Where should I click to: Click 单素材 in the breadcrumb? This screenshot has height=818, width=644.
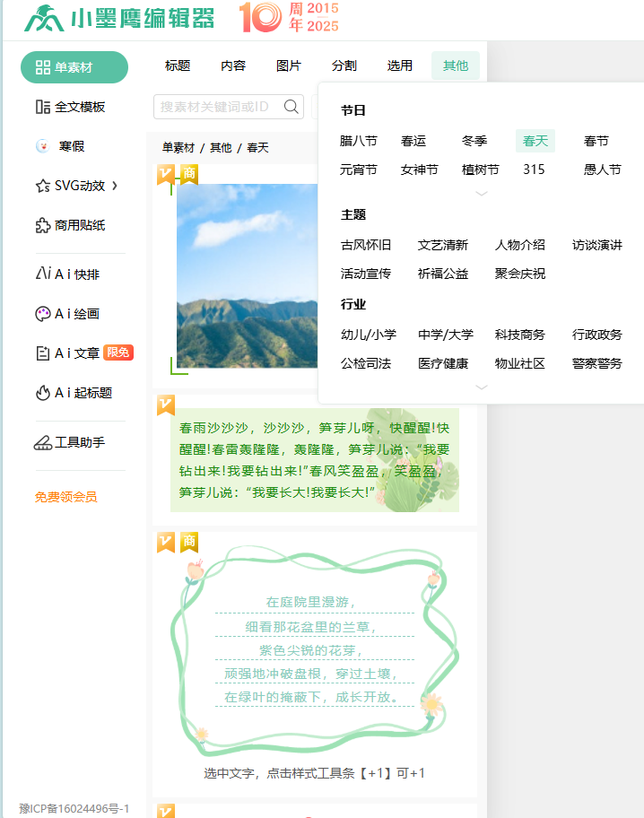[178, 148]
